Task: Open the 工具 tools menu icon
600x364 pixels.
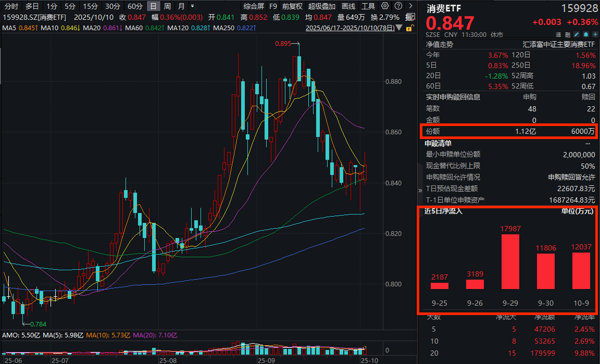Action: pyautogui.click(x=368, y=6)
